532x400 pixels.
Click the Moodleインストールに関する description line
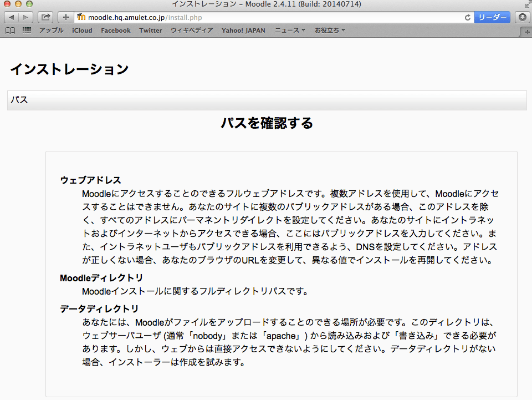(x=196, y=291)
